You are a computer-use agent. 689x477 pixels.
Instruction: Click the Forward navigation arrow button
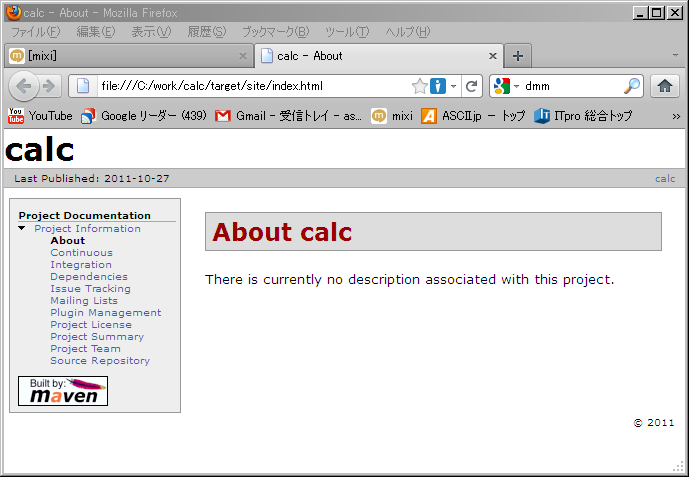pos(49,86)
